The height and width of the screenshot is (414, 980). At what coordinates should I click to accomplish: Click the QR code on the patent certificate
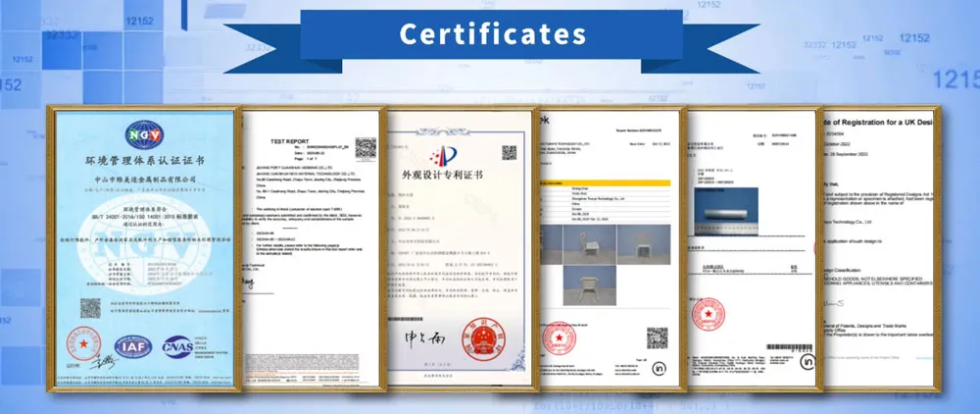509,153
